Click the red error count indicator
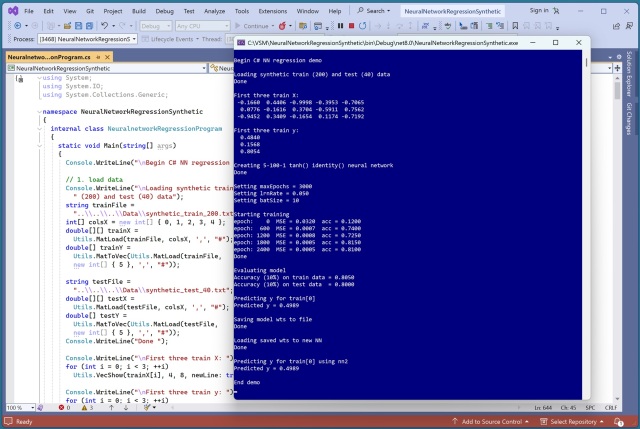Viewport: 640px width, 429px height. [x=64, y=407]
